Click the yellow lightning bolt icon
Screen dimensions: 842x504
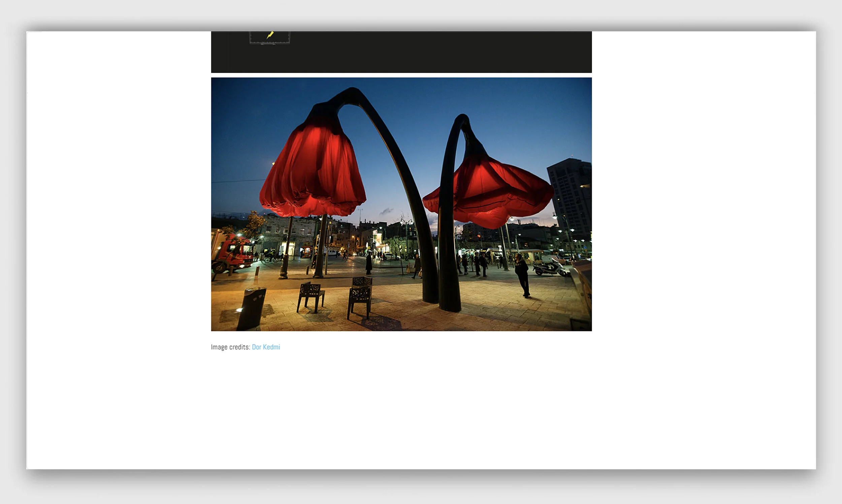[x=270, y=35]
